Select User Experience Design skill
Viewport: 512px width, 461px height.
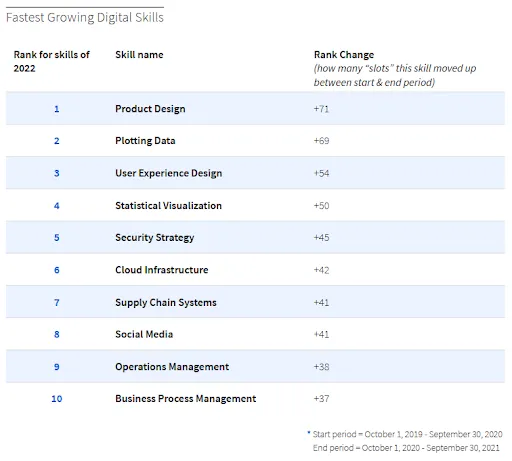pyautogui.click(x=169, y=173)
